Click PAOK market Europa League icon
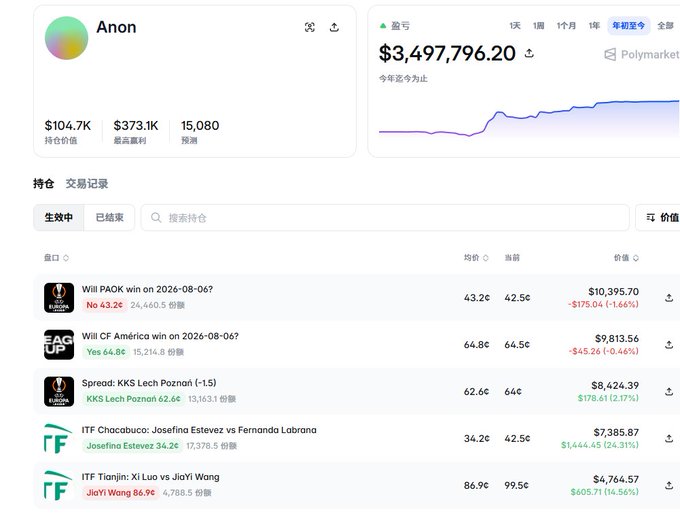 (59, 297)
